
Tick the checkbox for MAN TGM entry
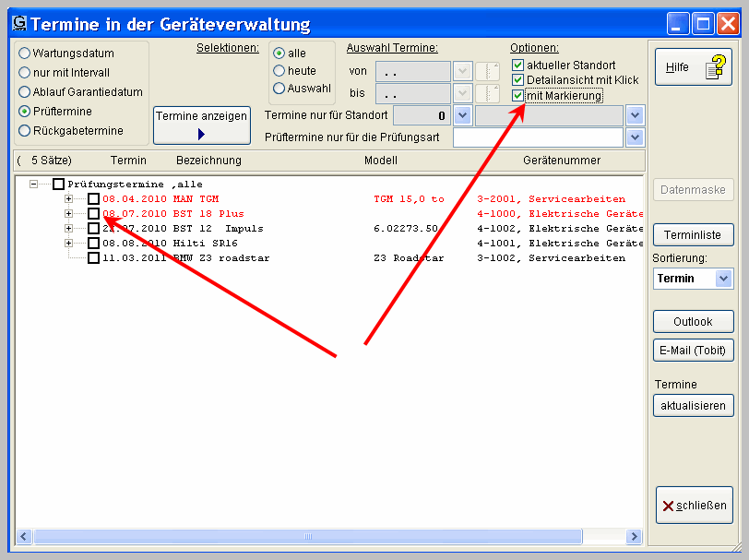pyautogui.click(x=93, y=199)
